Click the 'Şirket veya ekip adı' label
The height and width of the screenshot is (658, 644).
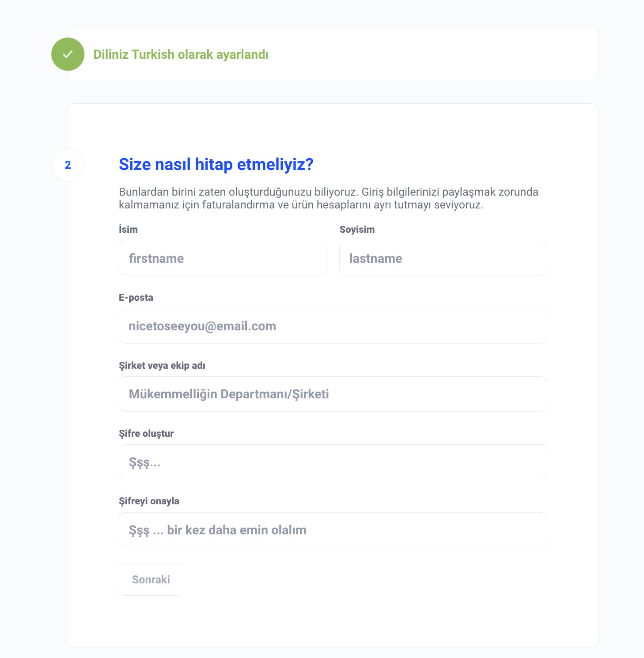(162, 366)
